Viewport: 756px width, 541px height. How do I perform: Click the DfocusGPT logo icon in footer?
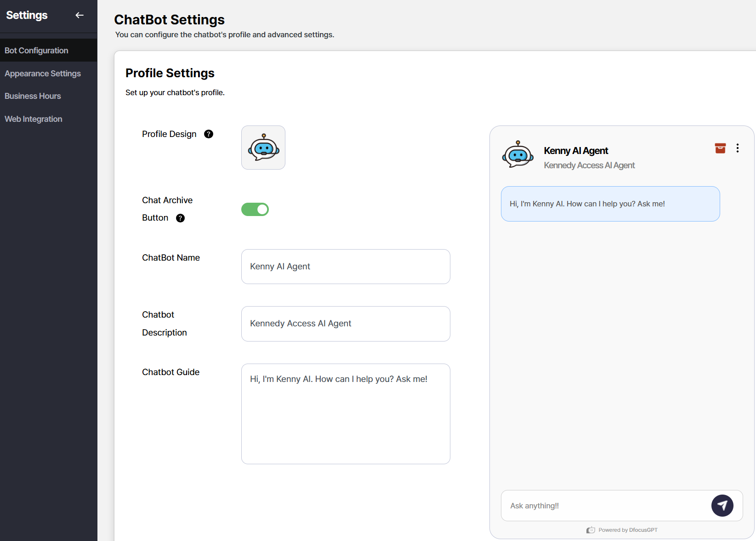pyautogui.click(x=591, y=530)
